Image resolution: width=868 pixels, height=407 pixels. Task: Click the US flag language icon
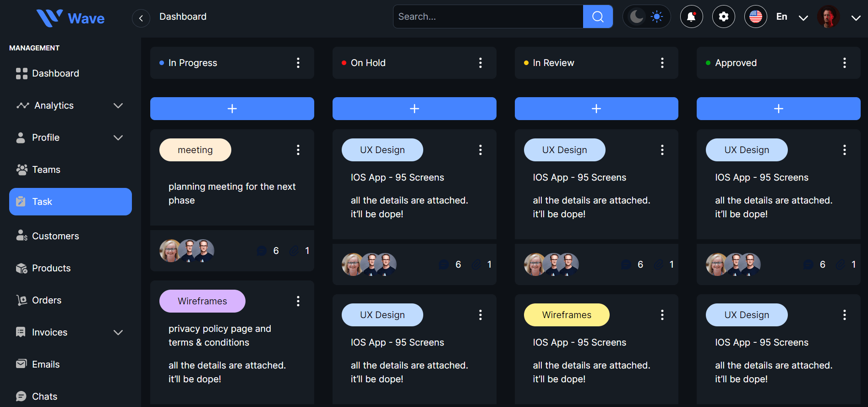[755, 16]
